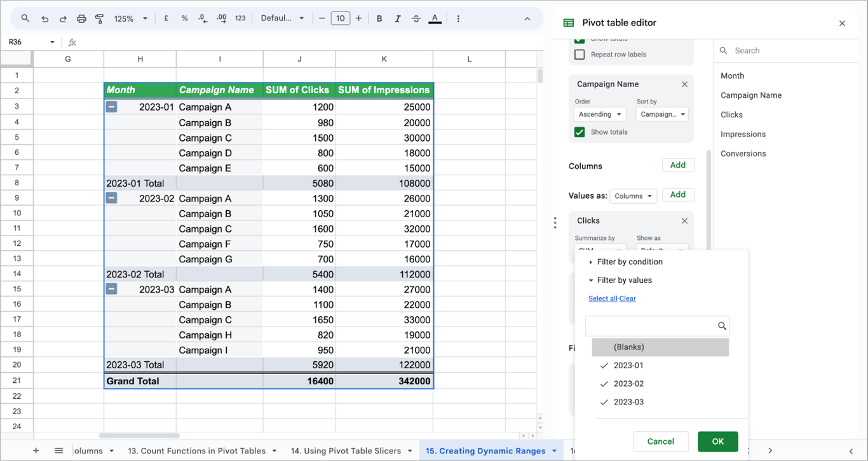Choose the Month field in field list
Viewport: 868px width, 461px height.
point(732,76)
